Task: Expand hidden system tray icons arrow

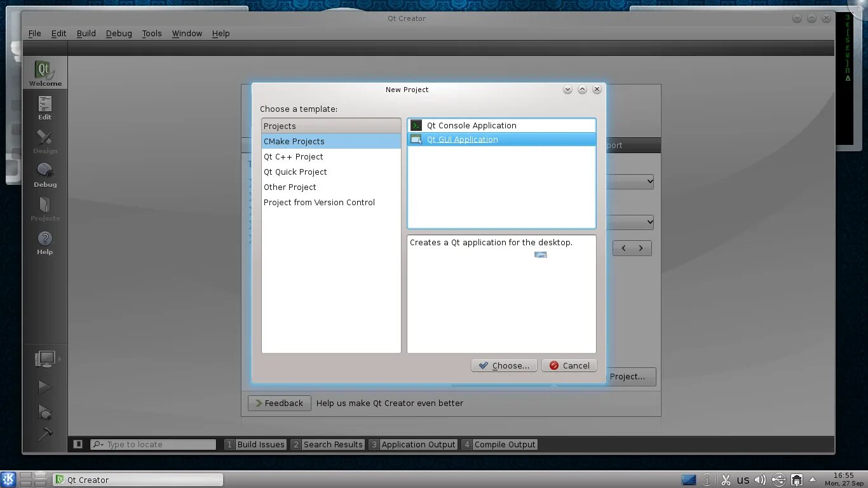Action: pyautogui.click(x=812, y=480)
